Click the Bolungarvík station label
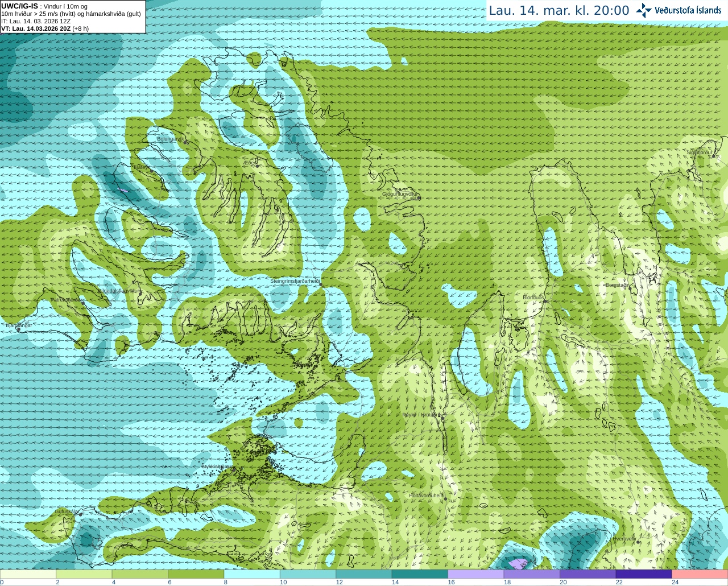The image size is (728, 586). tap(171, 139)
